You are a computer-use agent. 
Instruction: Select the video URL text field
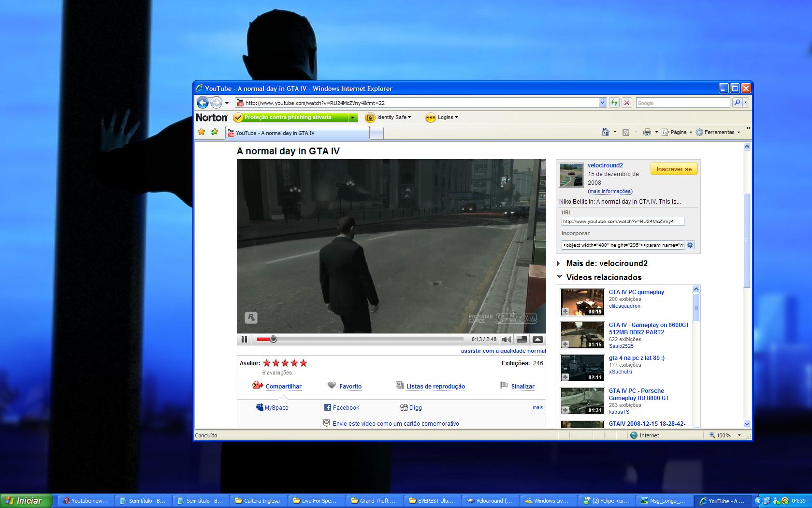tap(623, 221)
